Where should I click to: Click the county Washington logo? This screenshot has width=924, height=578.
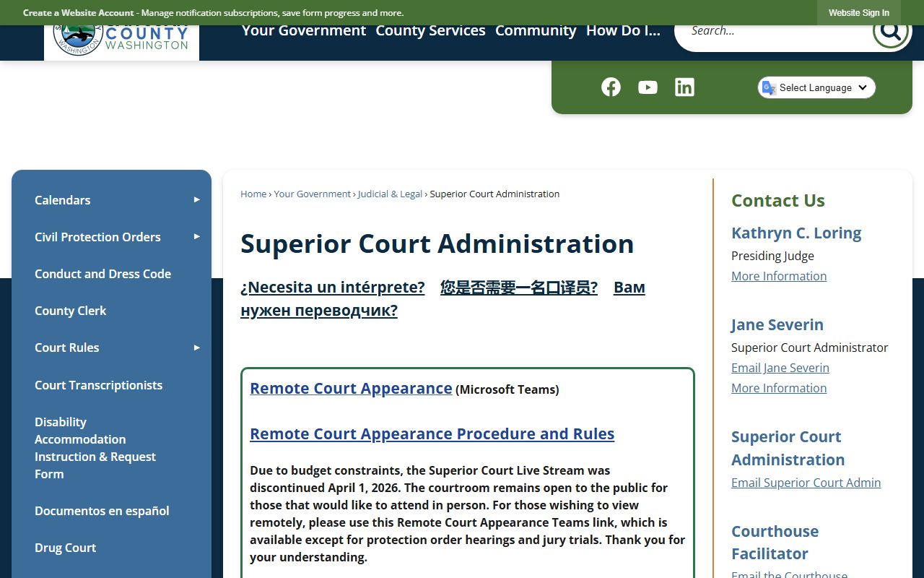(121, 42)
